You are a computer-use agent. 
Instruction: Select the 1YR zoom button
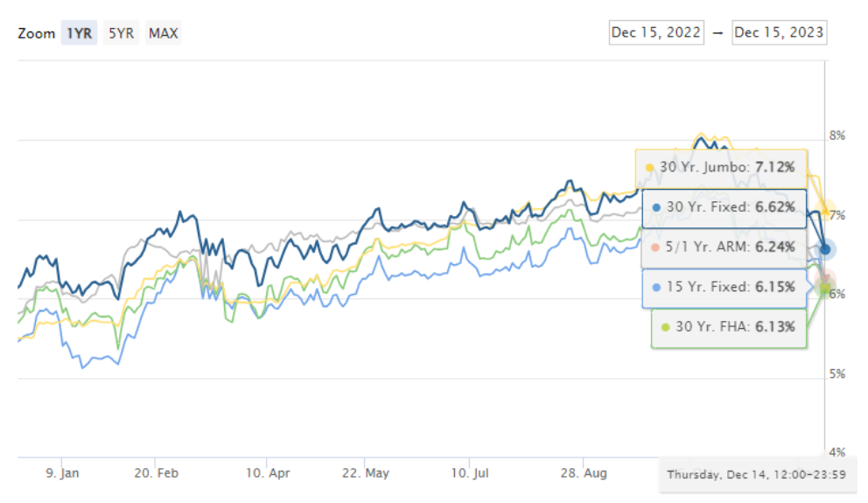pos(79,33)
